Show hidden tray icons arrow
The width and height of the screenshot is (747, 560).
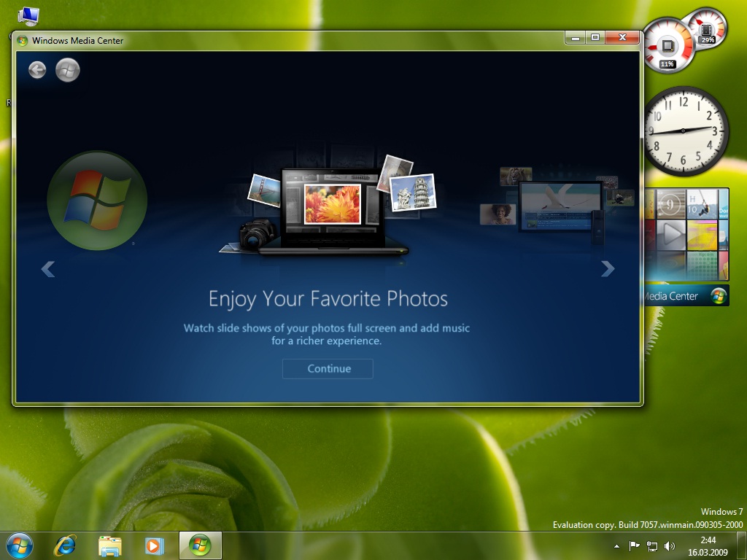click(x=617, y=546)
